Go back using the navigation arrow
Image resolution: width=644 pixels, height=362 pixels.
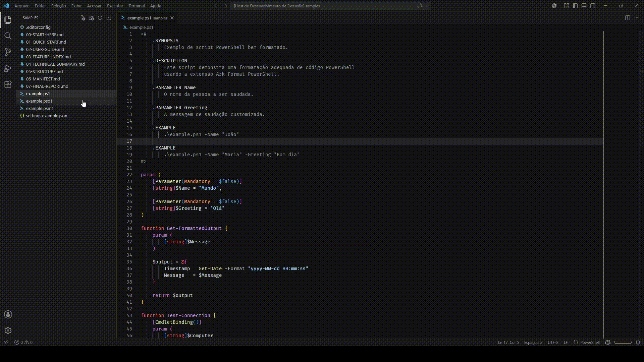click(216, 6)
